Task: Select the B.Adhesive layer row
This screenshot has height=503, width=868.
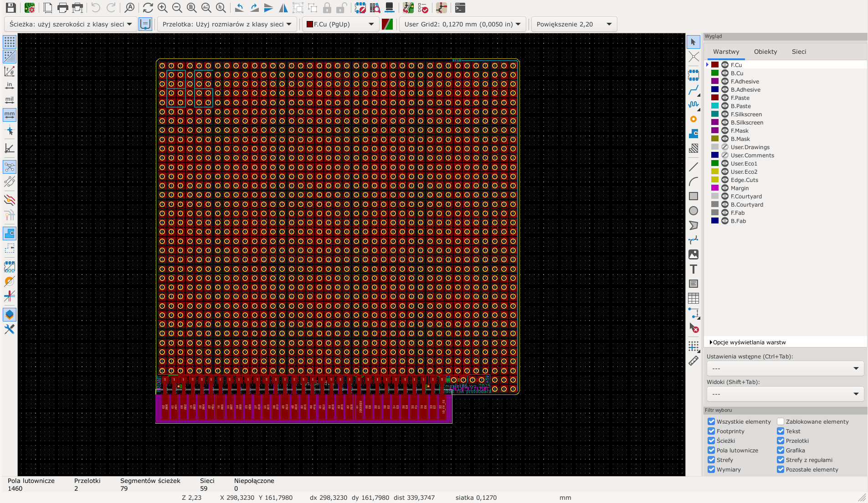Action: 785,89
